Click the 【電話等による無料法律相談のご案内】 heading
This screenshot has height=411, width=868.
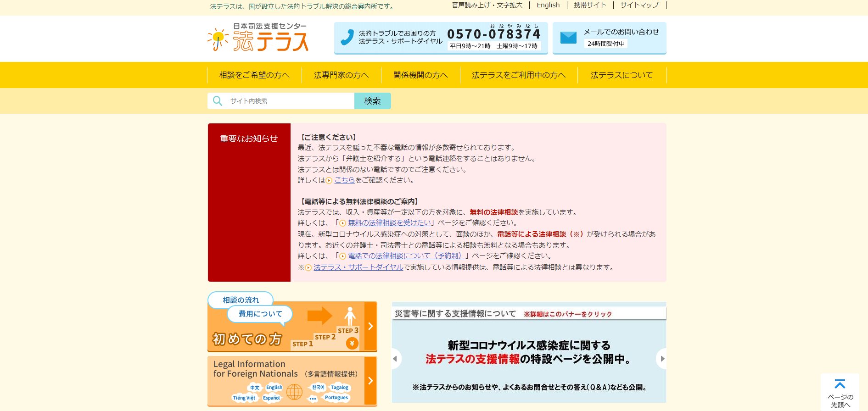click(359, 201)
